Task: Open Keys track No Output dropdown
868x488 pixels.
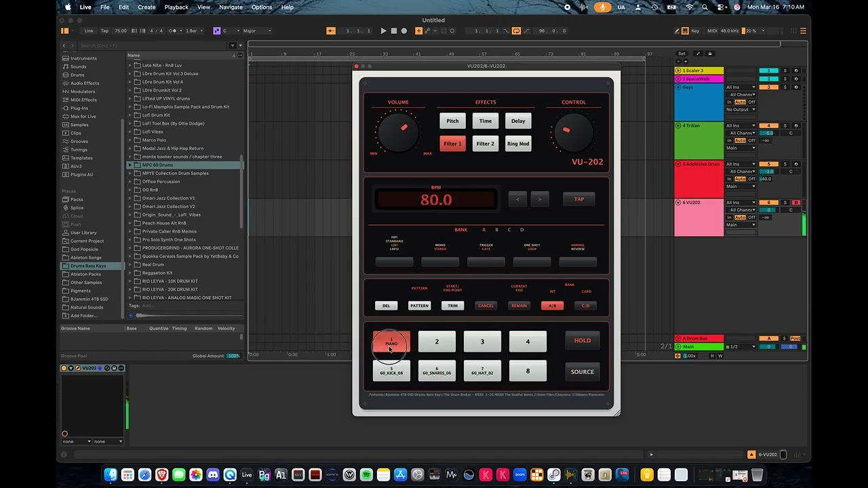Action: click(741, 110)
